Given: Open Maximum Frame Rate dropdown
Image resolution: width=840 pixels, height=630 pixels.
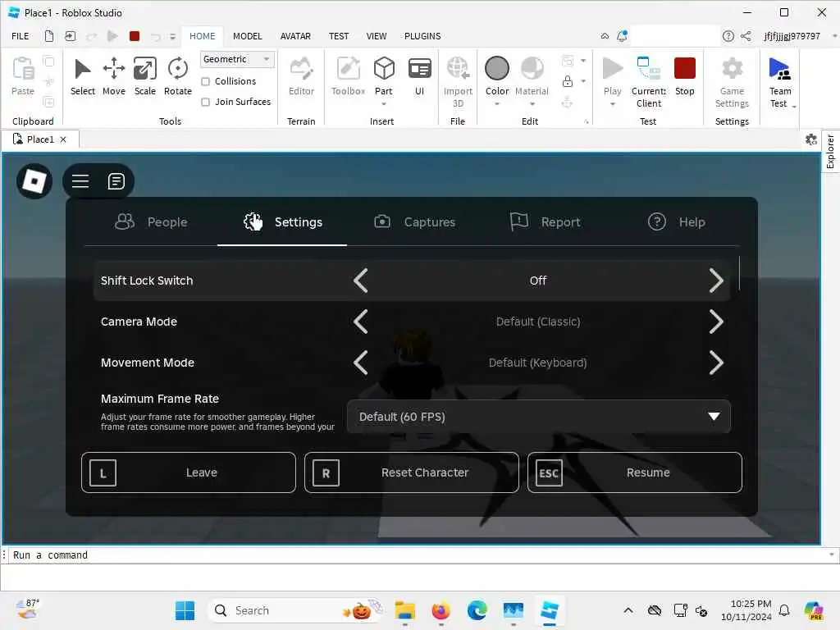Looking at the screenshot, I should point(538,416).
